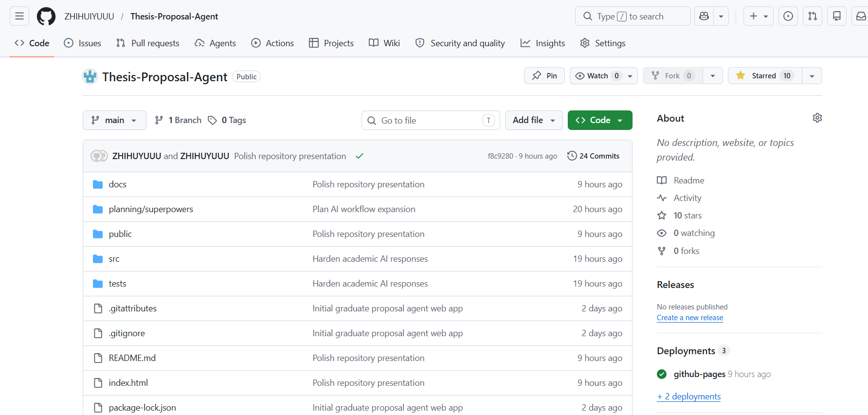Image resolution: width=868 pixels, height=415 pixels.
Task: Open the create new plus menu
Action: click(759, 16)
